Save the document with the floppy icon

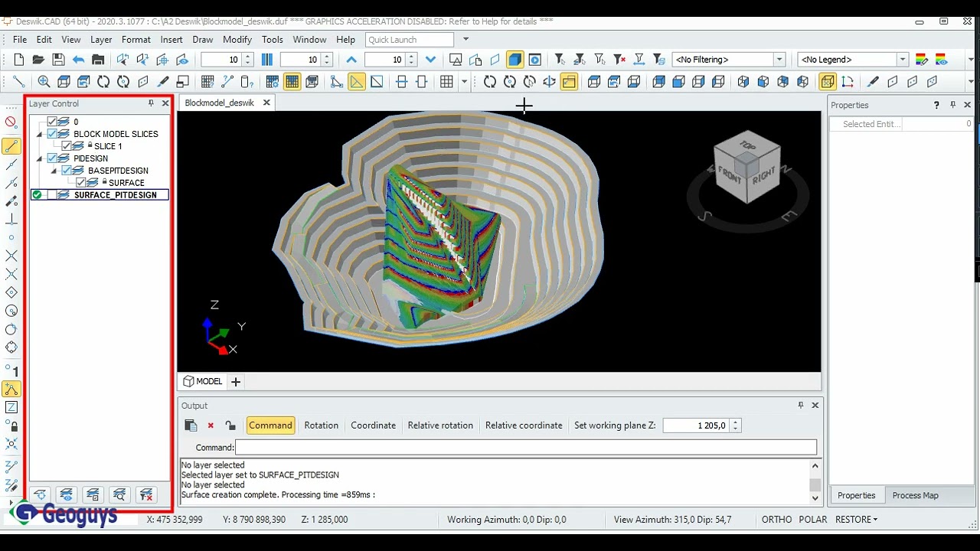[x=58, y=60]
